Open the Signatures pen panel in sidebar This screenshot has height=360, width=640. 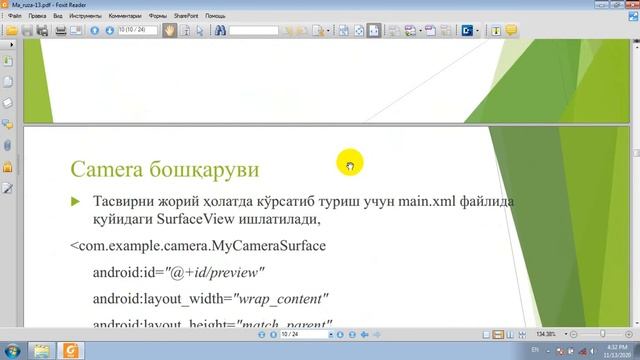pyautogui.click(x=7, y=188)
